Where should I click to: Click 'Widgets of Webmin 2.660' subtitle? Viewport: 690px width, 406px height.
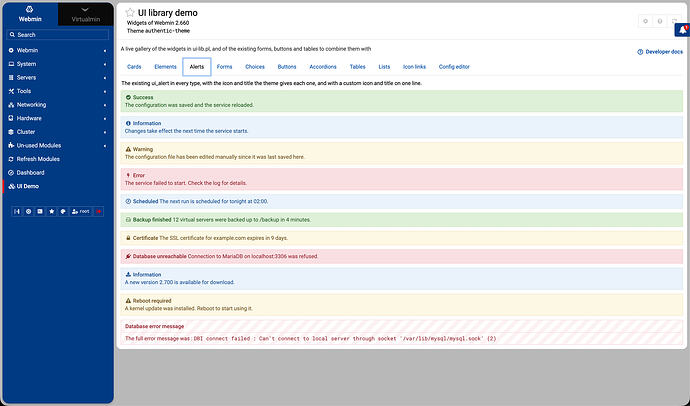pyautogui.click(x=158, y=22)
